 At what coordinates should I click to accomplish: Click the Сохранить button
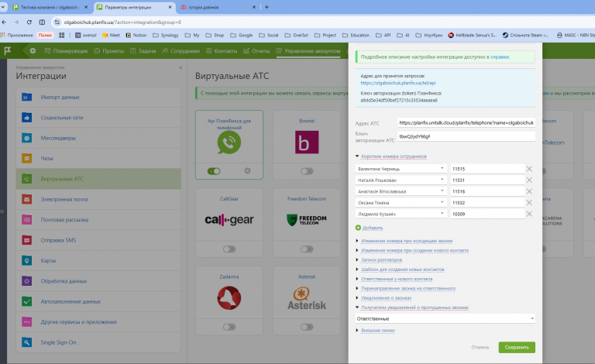tap(517, 347)
